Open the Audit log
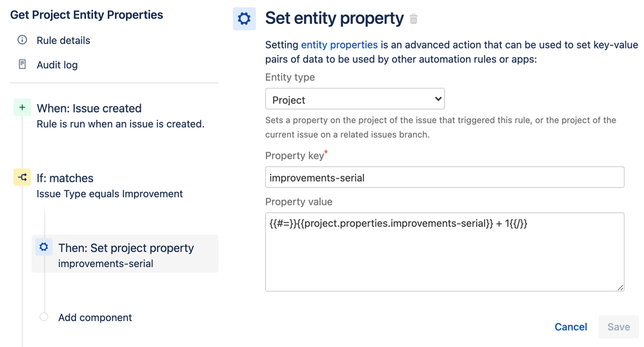Viewport: 644px width, 347px height. pos(57,65)
